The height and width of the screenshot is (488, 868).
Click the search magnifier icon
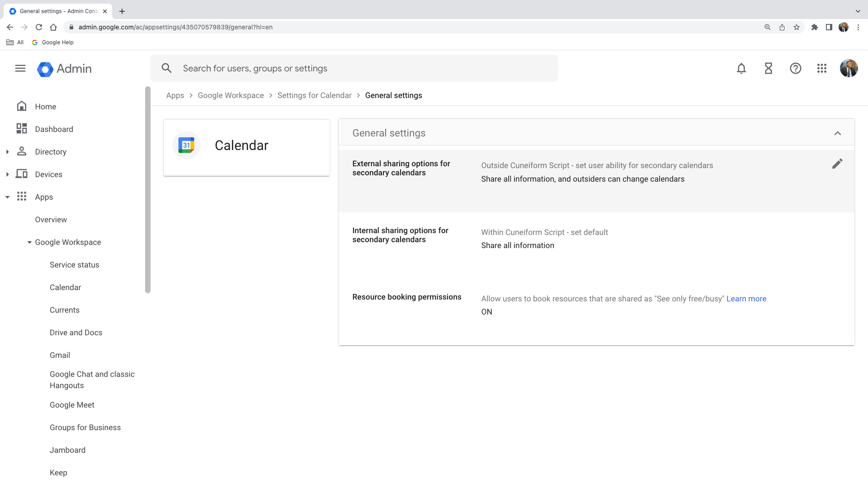pyautogui.click(x=166, y=68)
